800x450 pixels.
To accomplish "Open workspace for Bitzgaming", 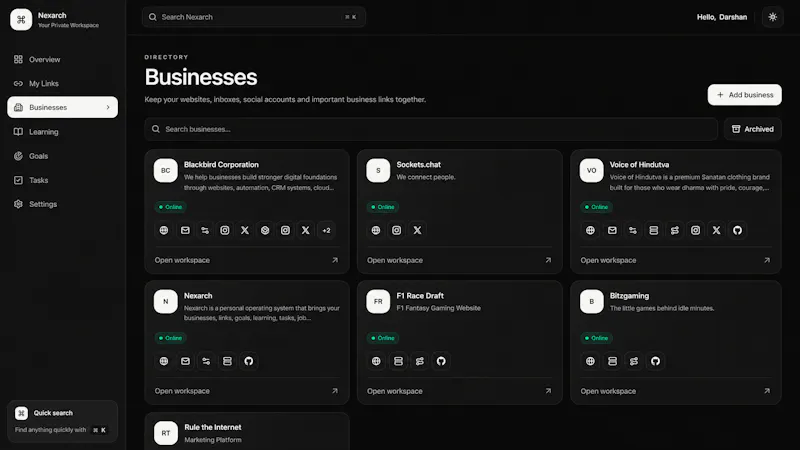I will 675,391.
